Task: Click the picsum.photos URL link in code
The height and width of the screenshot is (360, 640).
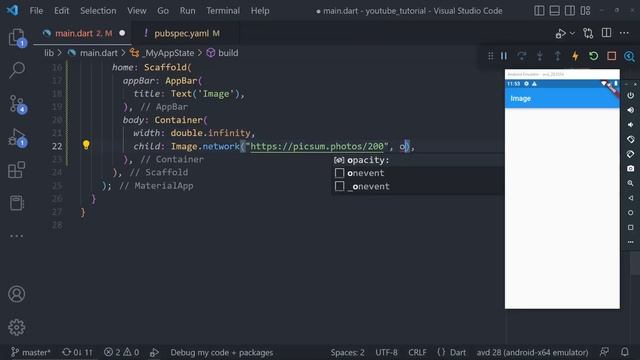Action: pyautogui.click(x=317, y=146)
